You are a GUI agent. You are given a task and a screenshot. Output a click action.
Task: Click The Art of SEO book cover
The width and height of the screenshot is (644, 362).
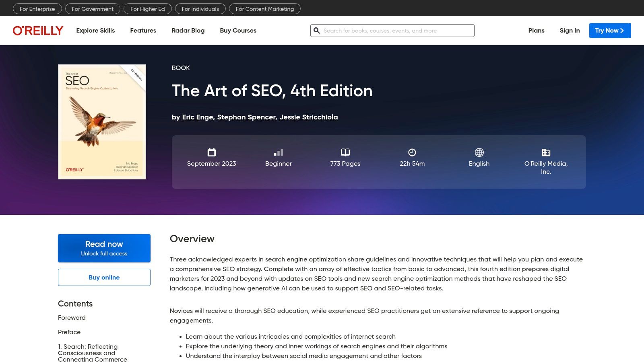point(102,122)
